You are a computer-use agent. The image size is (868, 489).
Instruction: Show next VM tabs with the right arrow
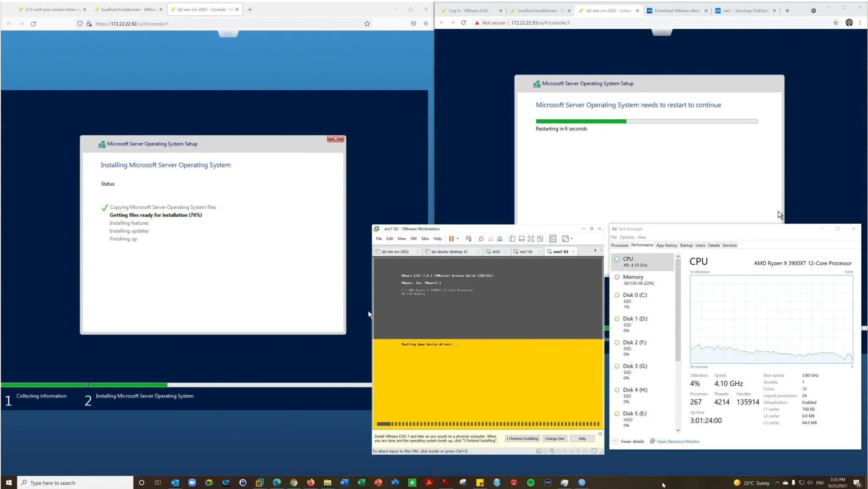click(601, 250)
